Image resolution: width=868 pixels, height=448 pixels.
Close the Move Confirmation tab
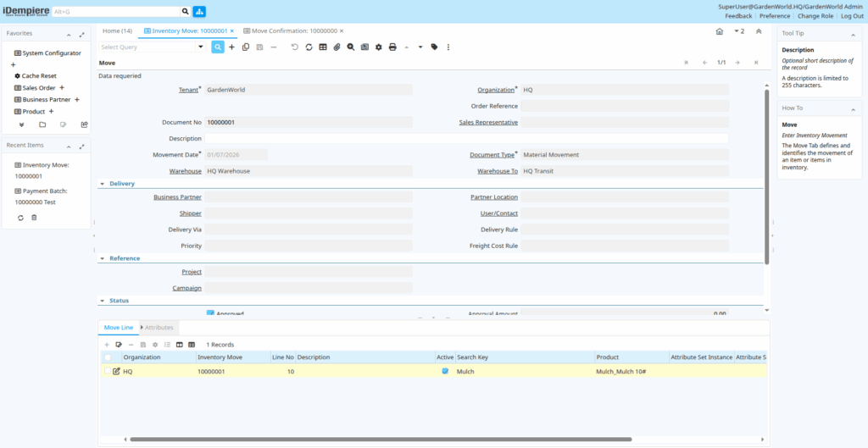[x=342, y=31]
